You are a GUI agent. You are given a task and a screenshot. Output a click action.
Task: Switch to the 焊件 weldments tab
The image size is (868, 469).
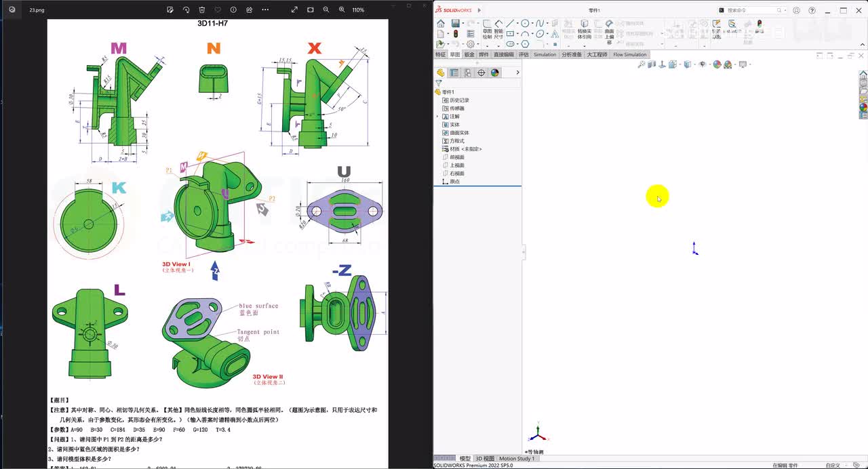[x=484, y=54]
